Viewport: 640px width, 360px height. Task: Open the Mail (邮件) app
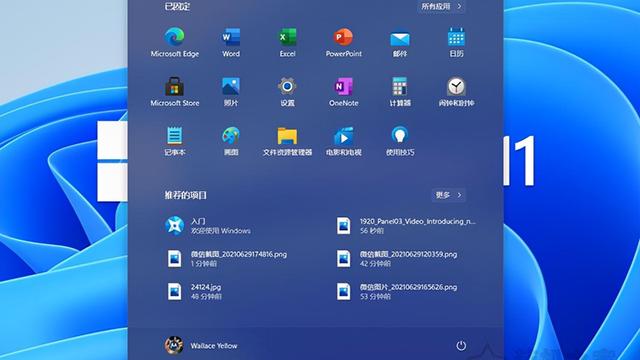pos(400,42)
